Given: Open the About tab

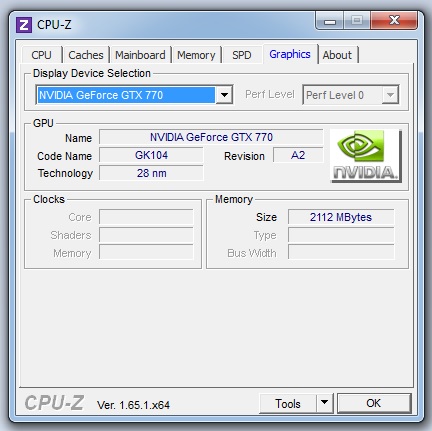Looking at the screenshot, I should click(337, 55).
